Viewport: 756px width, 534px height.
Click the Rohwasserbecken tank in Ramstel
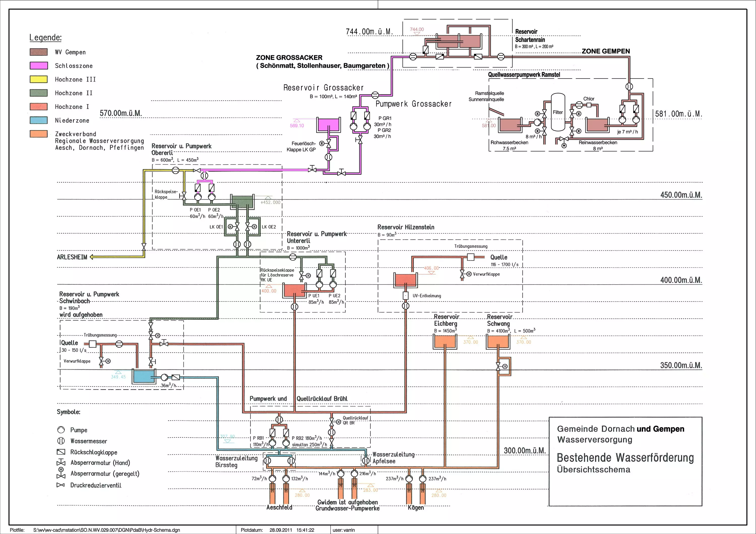pos(510,125)
